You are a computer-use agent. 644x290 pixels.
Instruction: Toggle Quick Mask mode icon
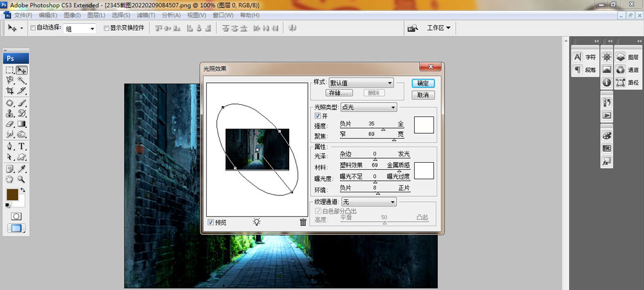tap(17, 216)
